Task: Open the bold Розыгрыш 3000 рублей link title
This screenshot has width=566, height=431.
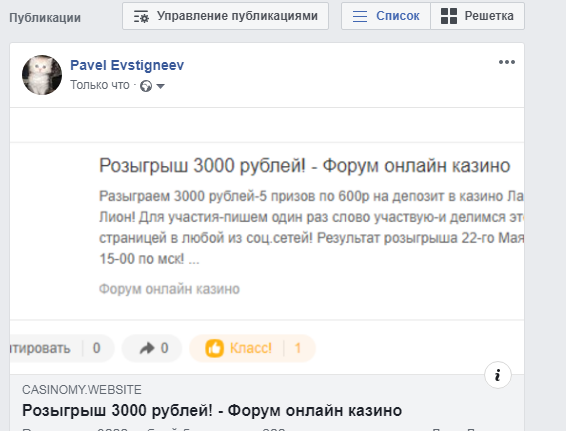Action: [x=212, y=411]
